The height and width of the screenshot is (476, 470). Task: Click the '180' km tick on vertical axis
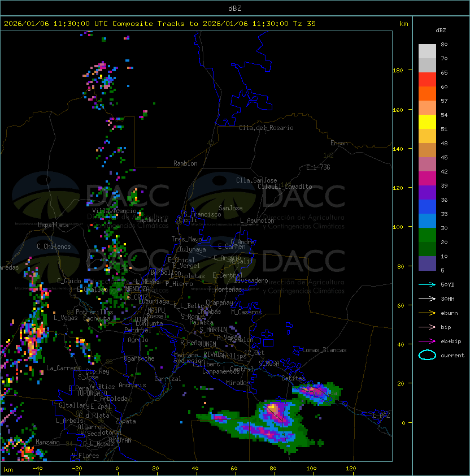[398, 71]
